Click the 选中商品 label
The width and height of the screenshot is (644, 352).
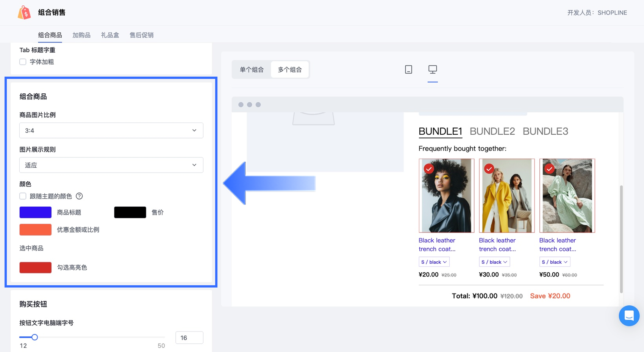[31, 248]
